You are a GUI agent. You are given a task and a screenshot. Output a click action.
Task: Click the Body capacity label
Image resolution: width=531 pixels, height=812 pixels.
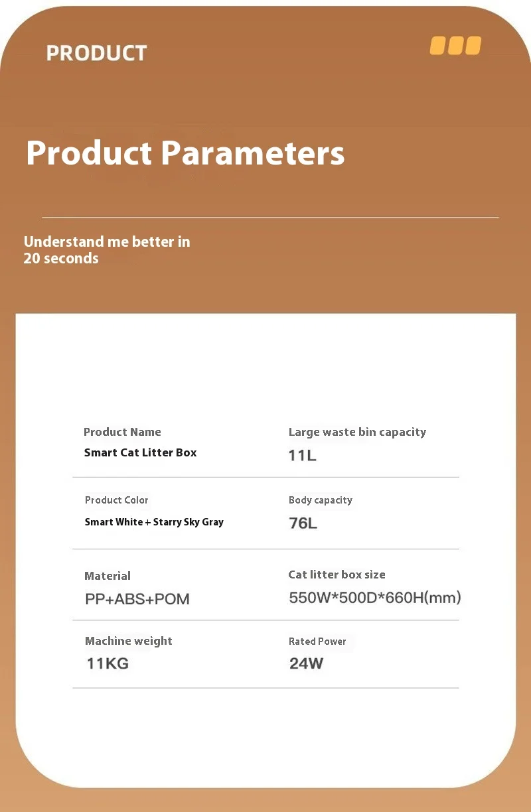320,500
